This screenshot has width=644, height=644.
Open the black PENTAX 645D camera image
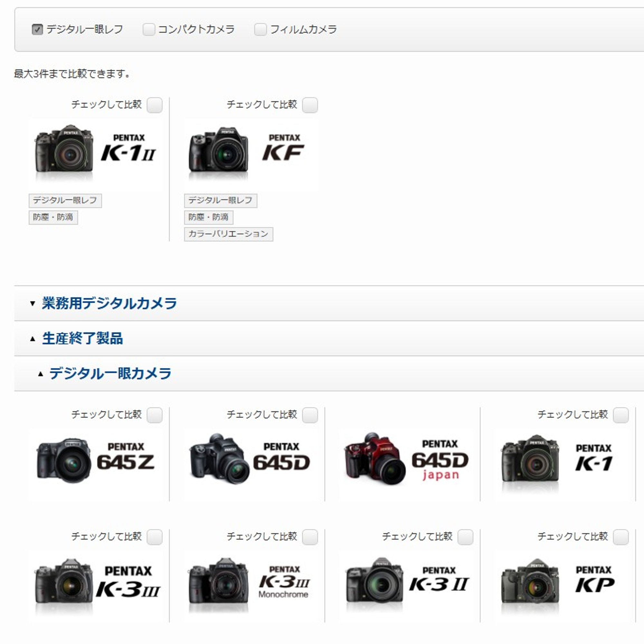219,459
